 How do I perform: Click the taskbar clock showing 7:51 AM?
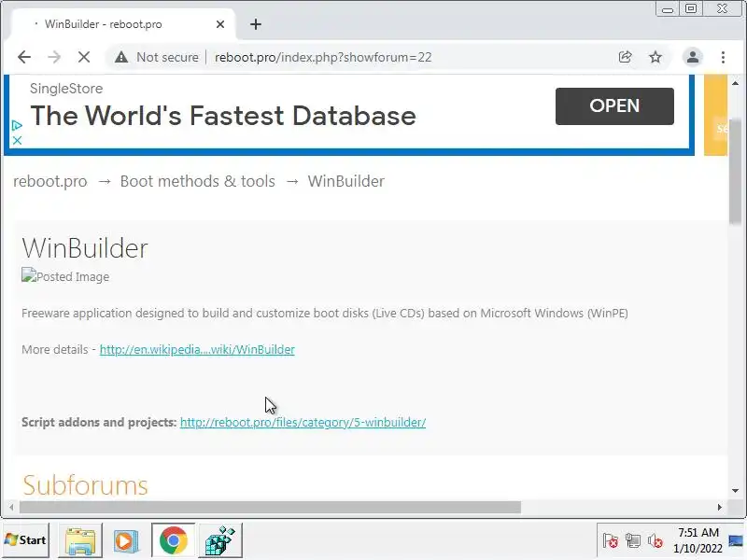point(698,540)
